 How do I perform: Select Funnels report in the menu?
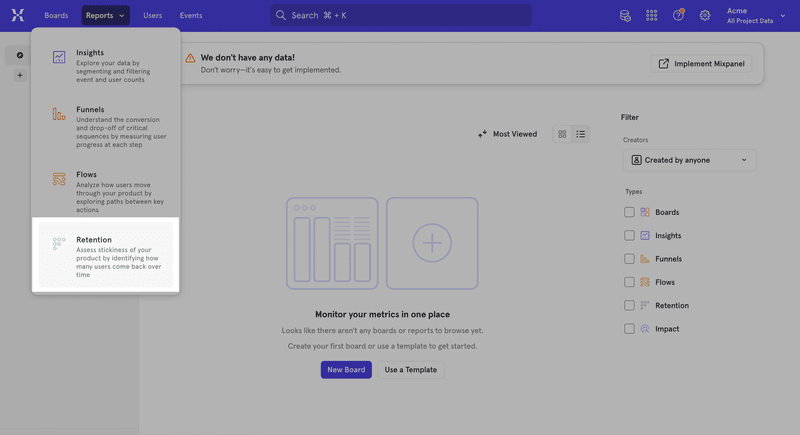[106, 126]
